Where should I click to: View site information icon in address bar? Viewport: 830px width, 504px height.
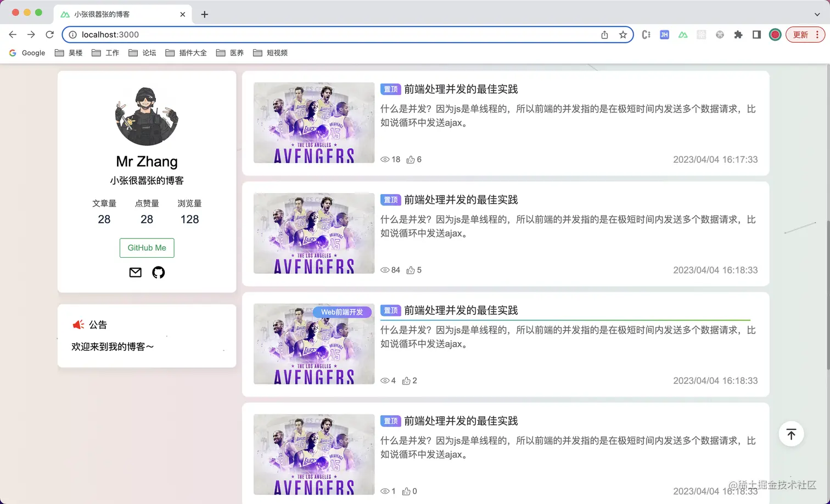pyautogui.click(x=72, y=35)
